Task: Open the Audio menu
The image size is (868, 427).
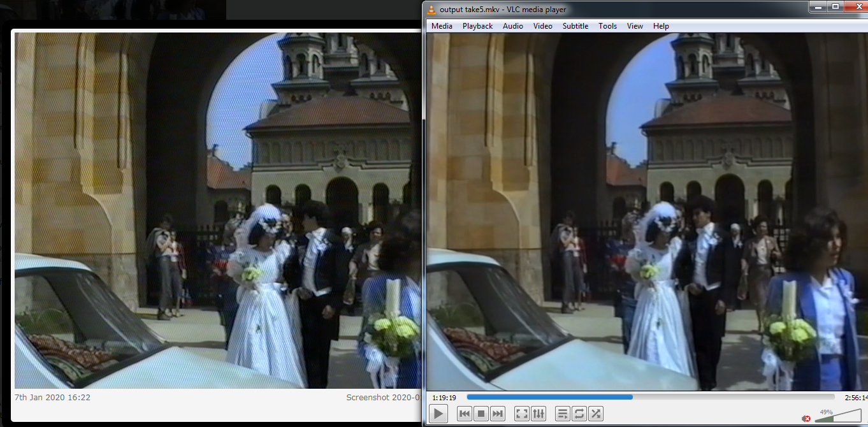Action: 513,26
